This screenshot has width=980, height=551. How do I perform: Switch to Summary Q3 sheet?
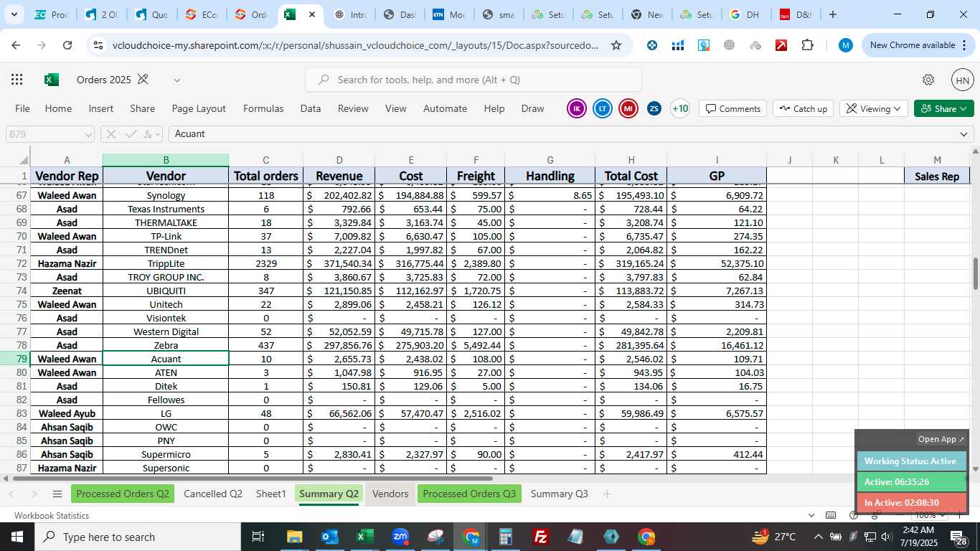point(560,494)
